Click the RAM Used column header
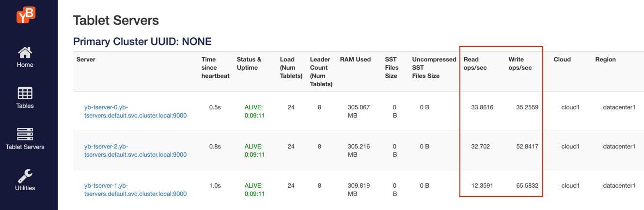Viewport: 644px width, 210px height. pos(355,60)
